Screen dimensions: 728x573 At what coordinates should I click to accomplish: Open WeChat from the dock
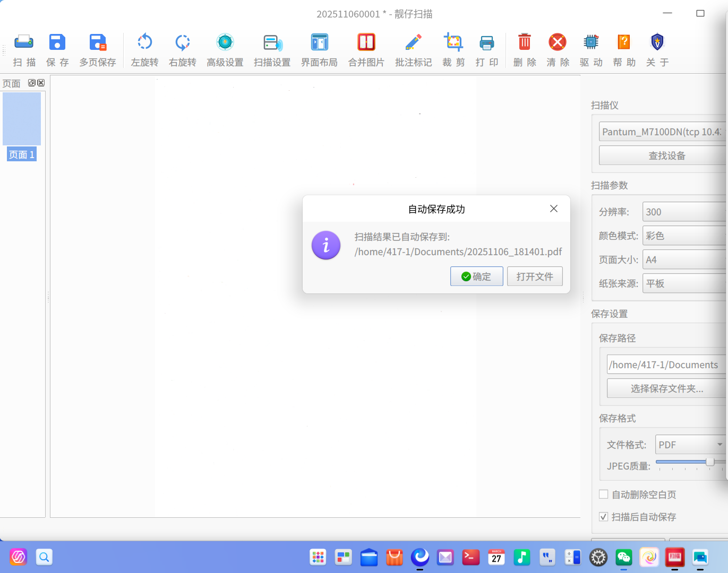[624, 557]
